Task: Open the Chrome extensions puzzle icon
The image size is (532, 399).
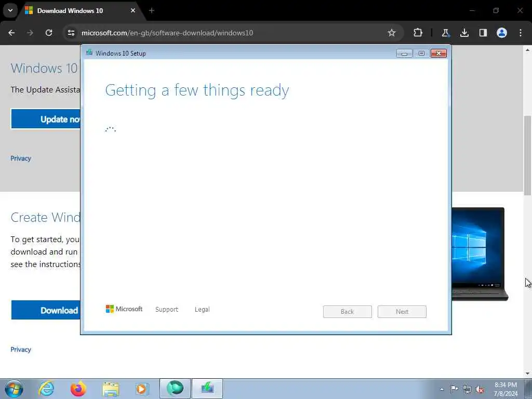Action: coord(418,33)
